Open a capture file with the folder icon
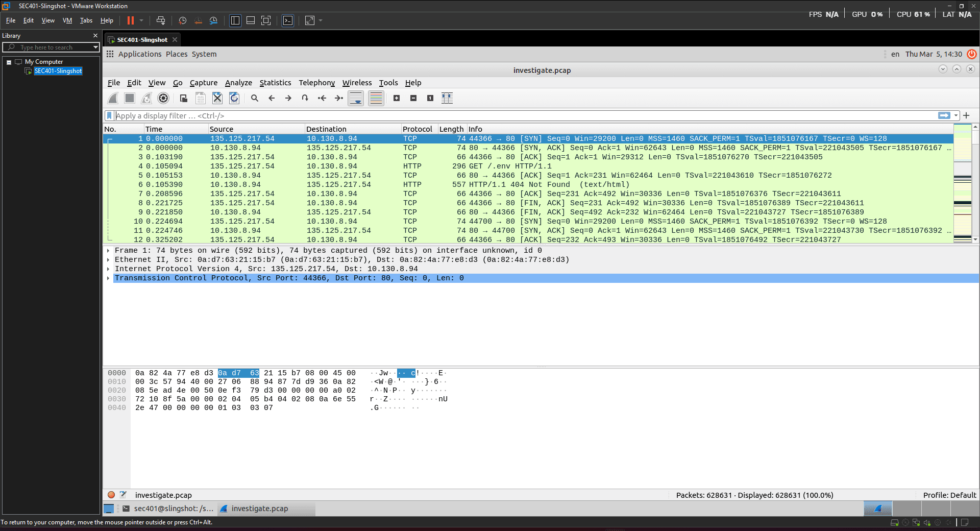This screenshot has width=980, height=531. click(x=183, y=98)
